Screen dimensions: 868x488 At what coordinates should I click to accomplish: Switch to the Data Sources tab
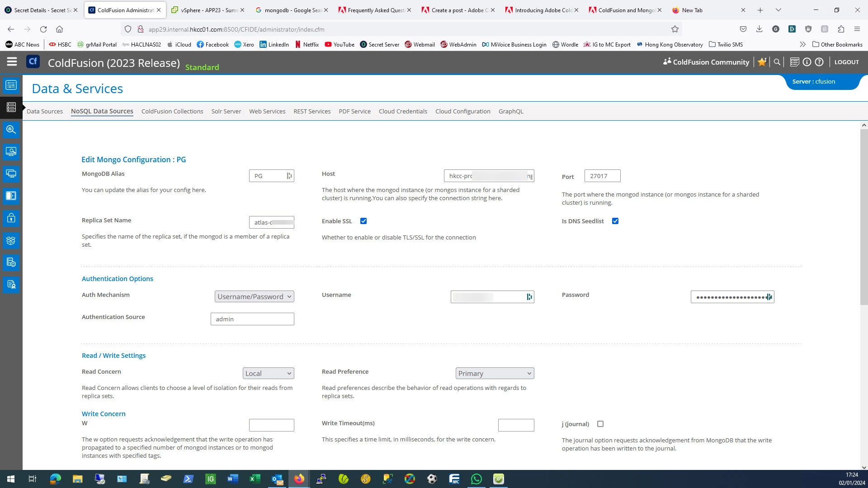(45, 111)
